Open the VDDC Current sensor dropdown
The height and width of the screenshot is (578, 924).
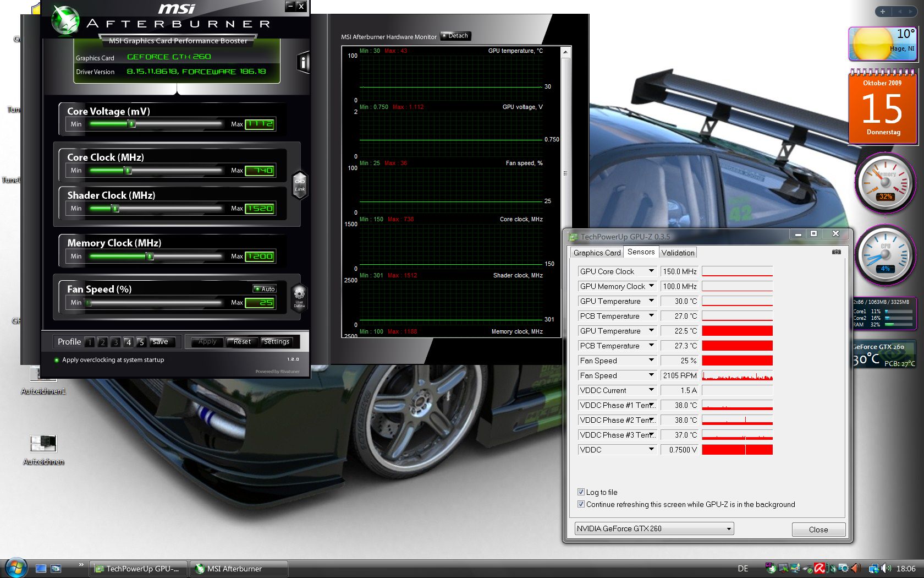tap(651, 390)
